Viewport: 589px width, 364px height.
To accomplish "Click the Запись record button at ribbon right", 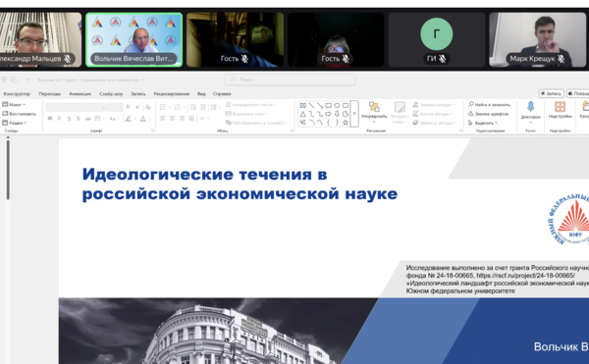I will coord(552,93).
